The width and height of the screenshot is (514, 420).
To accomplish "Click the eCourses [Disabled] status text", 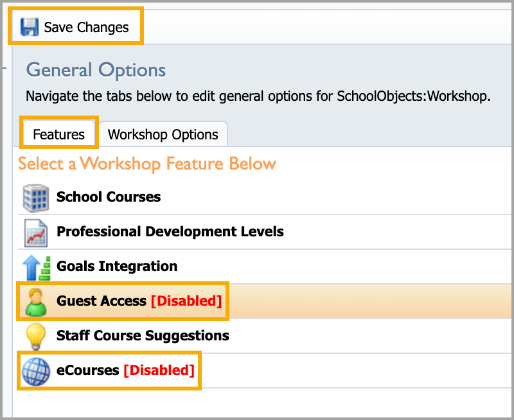I will pos(159,370).
